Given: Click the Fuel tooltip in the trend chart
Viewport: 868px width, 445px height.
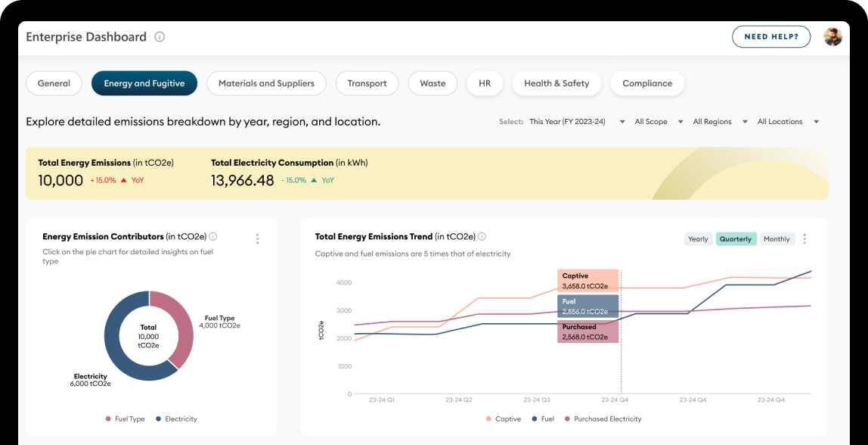Looking at the screenshot, I should [588, 306].
